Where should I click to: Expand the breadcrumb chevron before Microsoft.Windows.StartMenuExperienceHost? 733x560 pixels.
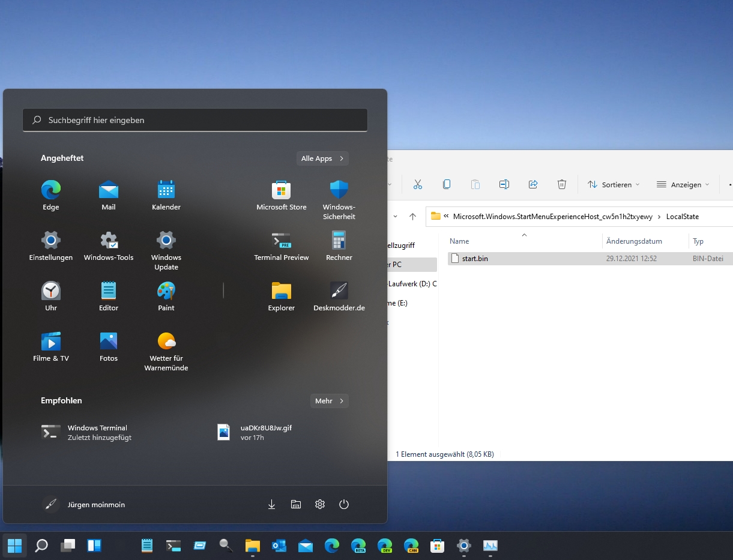(447, 217)
